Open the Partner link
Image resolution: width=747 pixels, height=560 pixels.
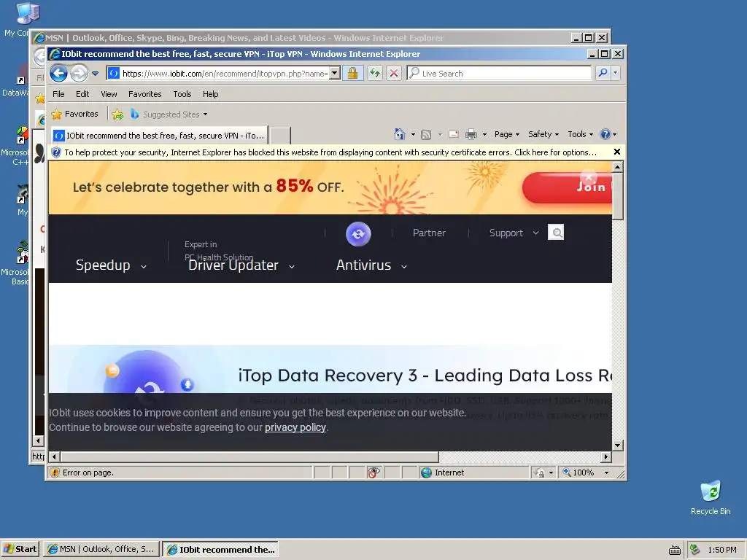[429, 233]
